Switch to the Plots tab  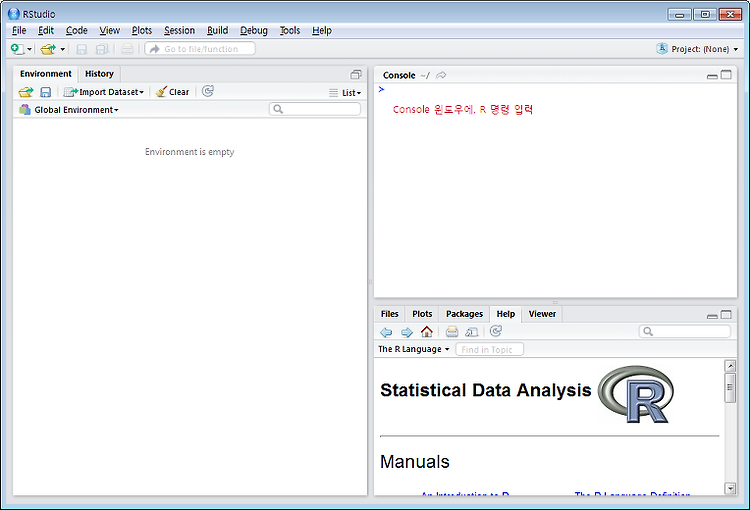[x=422, y=314]
